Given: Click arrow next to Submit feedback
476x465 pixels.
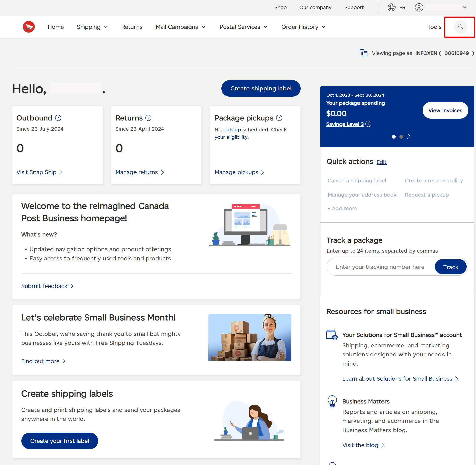Looking at the screenshot, I should coord(72,286).
